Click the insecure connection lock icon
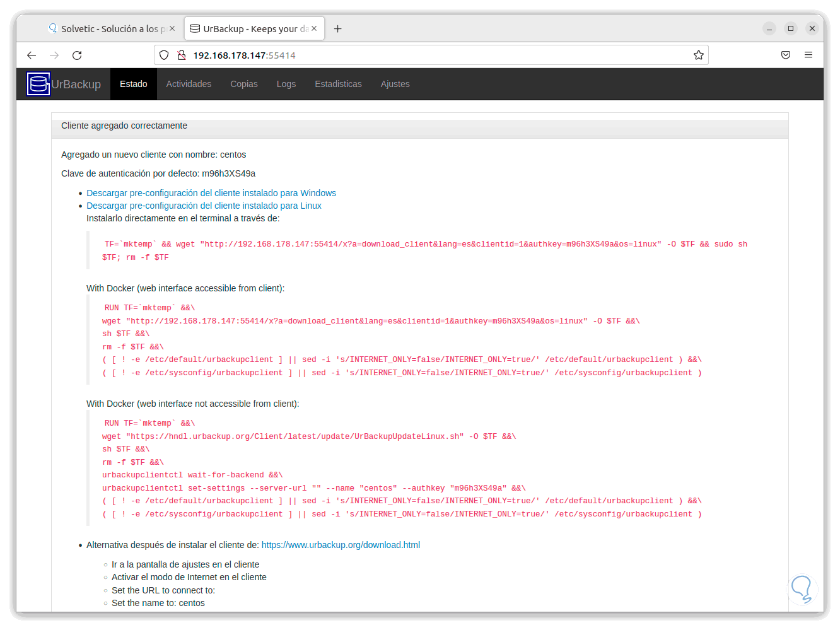The height and width of the screenshot is (630, 840). (182, 55)
